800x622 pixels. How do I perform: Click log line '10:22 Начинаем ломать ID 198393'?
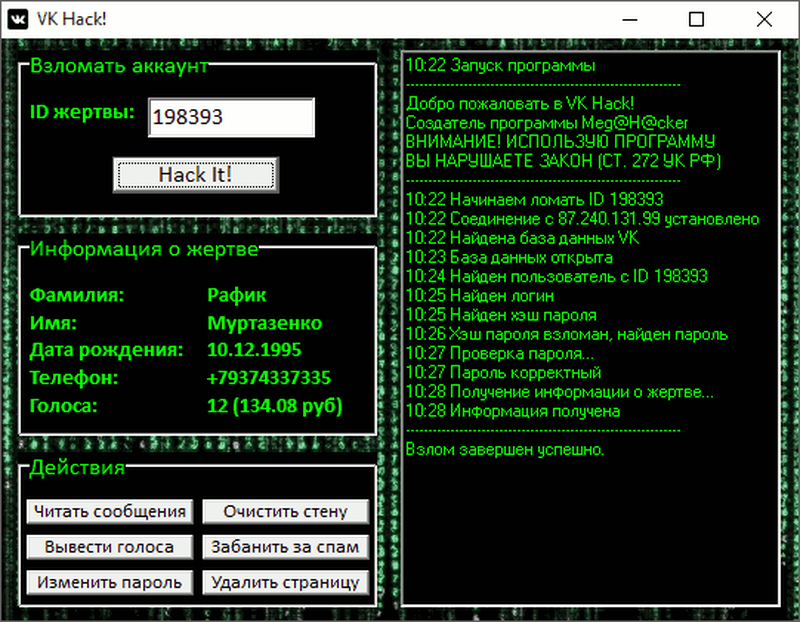coord(535,200)
